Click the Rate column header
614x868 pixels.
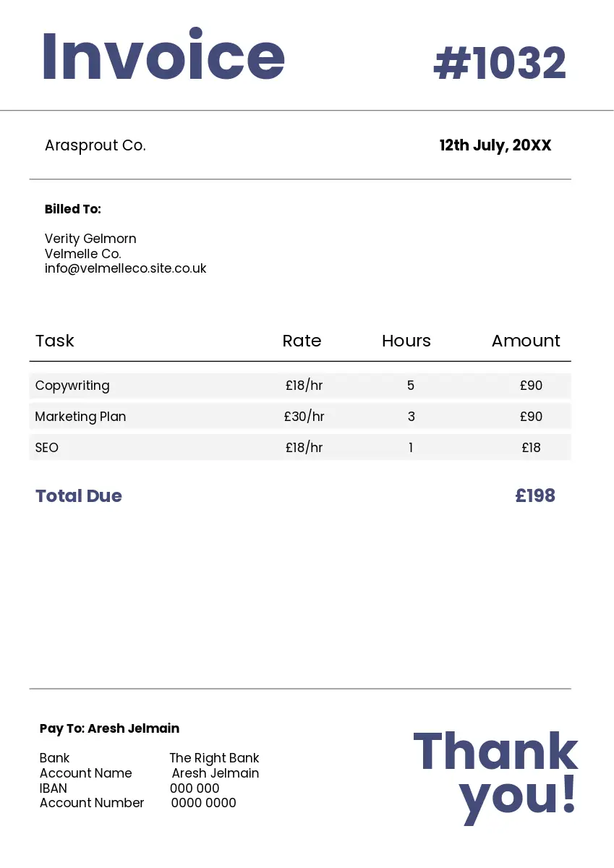pos(302,341)
